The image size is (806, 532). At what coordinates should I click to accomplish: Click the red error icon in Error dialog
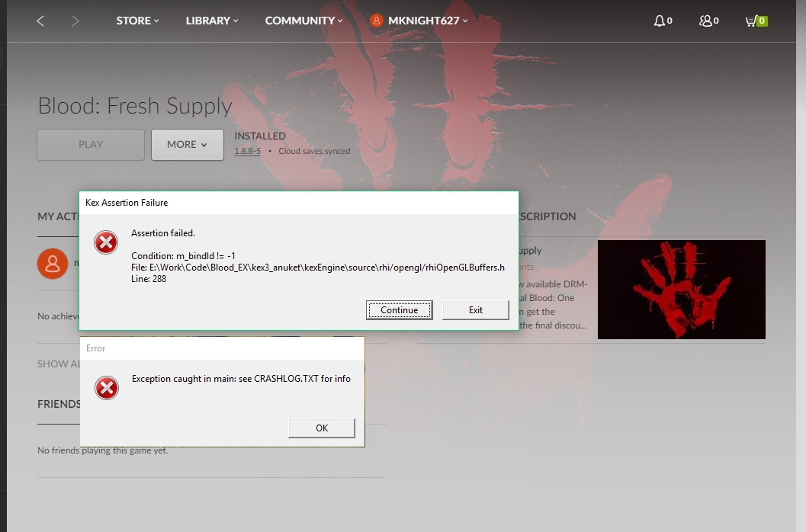coord(107,387)
